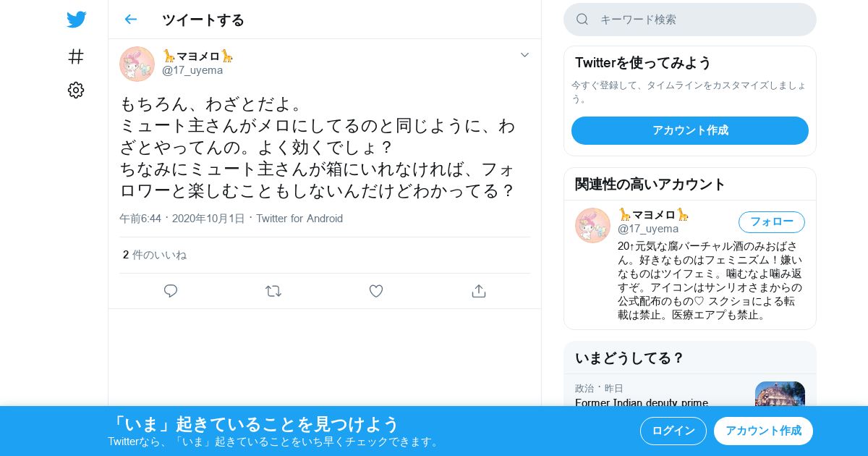The image size is (868, 456).
Task: Open the Twitter for Android source link
Action: point(299,219)
